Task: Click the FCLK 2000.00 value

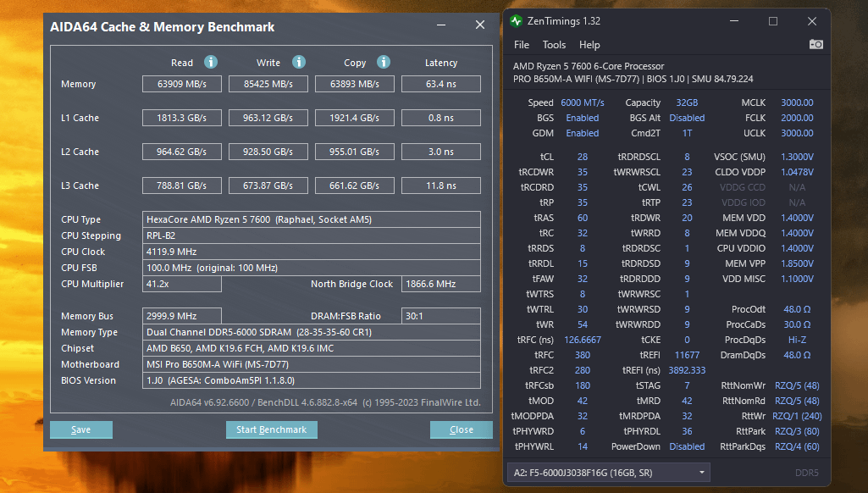Action: tap(797, 118)
